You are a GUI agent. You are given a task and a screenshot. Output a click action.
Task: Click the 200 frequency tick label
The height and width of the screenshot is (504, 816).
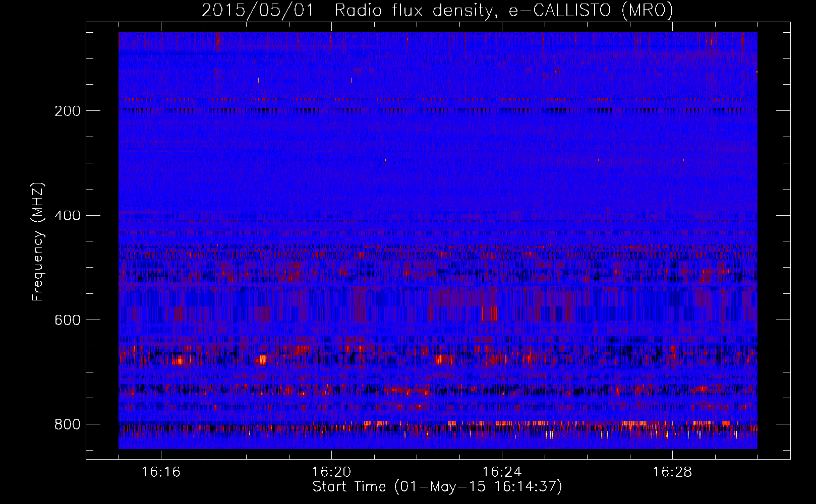pyautogui.click(x=68, y=111)
